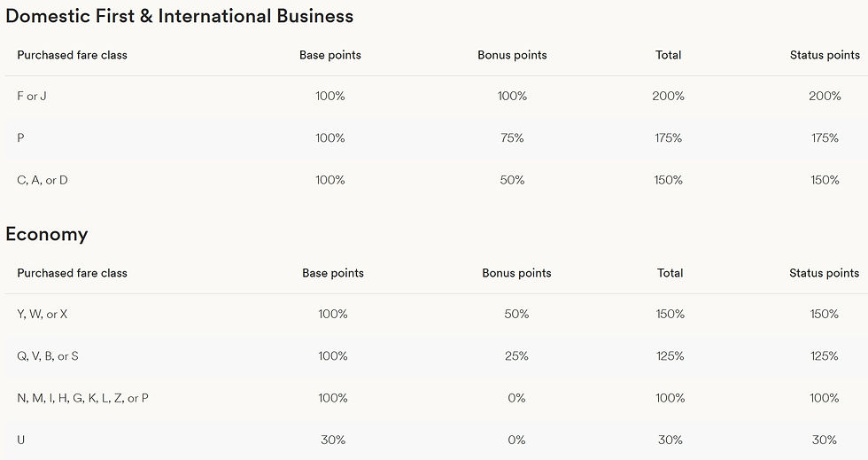Click the 'Economy' section heading
Screen dimensions: 868x460
click(x=47, y=234)
